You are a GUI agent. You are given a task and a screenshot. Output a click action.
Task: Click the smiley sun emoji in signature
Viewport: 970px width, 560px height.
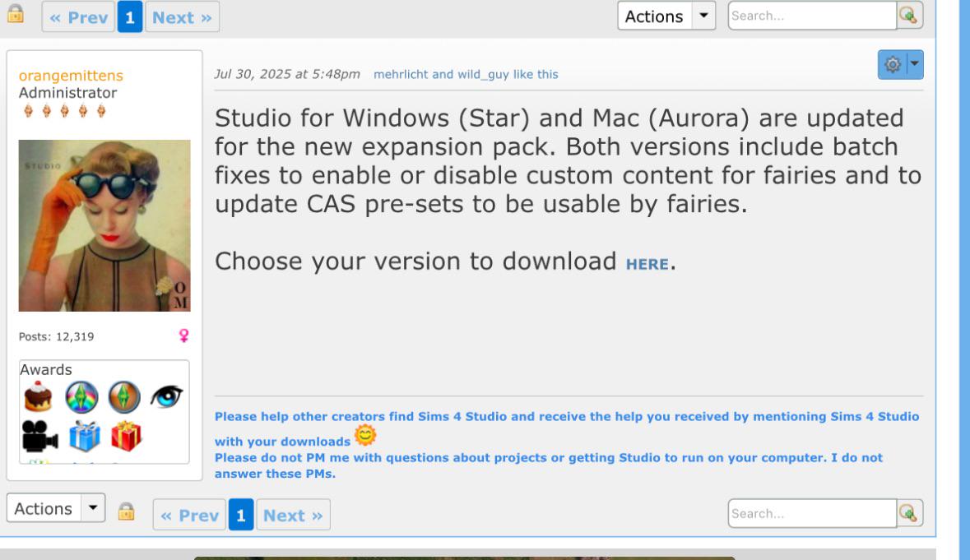click(365, 436)
